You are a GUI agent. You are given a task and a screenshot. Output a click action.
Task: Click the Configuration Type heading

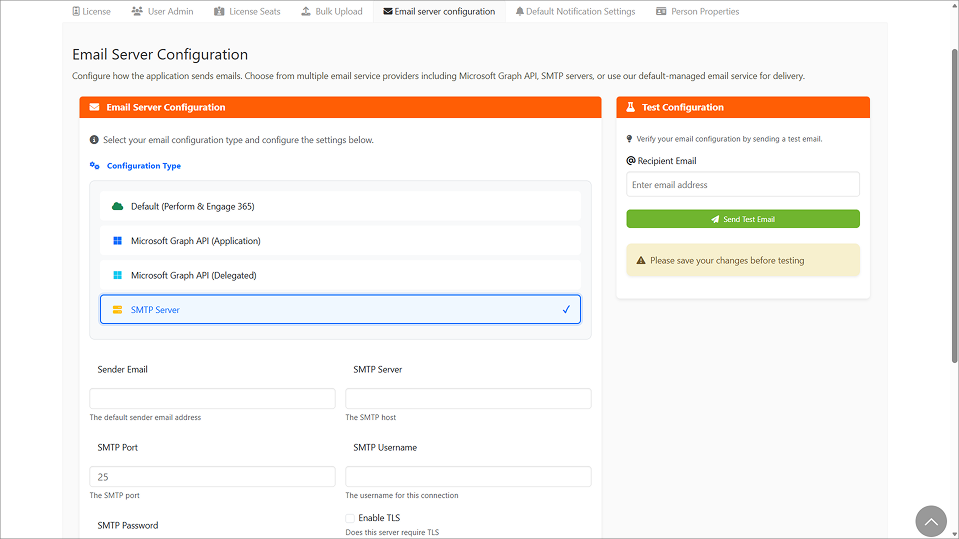(x=144, y=166)
